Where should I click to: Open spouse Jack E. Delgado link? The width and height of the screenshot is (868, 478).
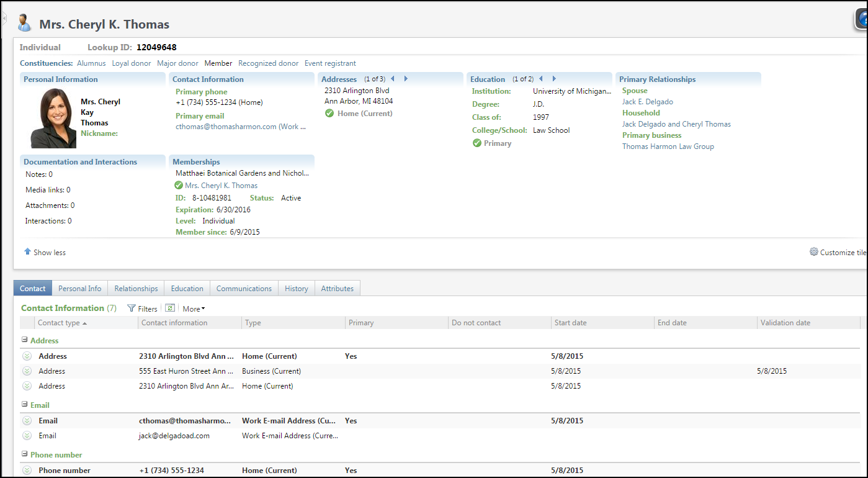click(647, 102)
